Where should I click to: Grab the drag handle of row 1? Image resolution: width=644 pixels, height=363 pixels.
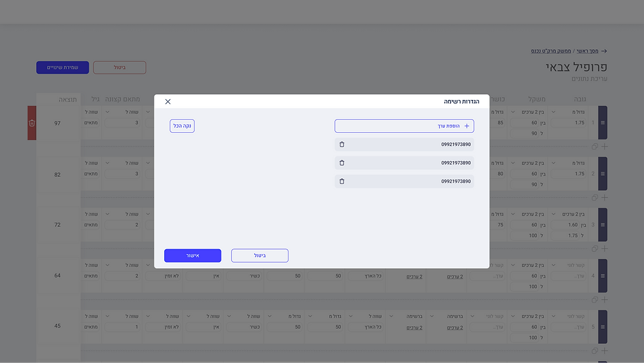point(603,122)
